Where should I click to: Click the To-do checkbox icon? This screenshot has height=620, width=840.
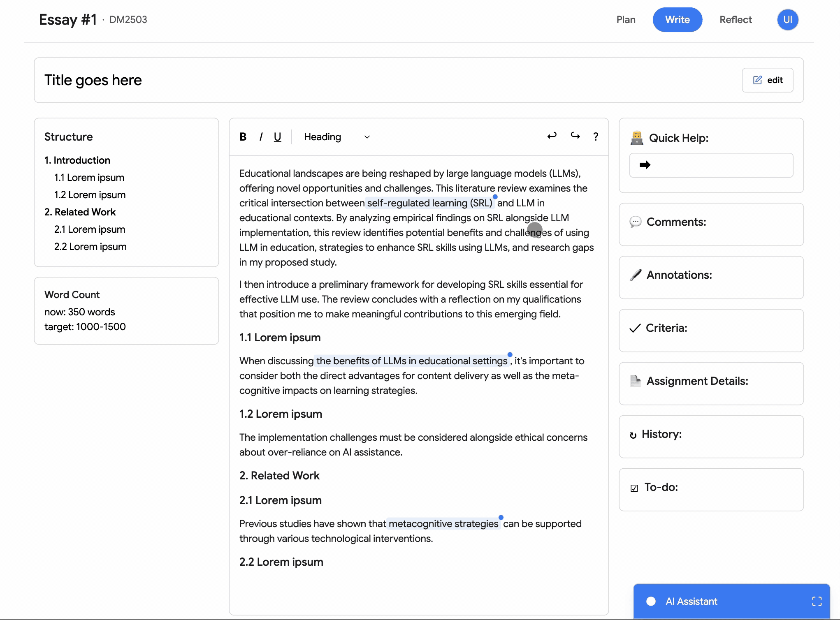(634, 488)
